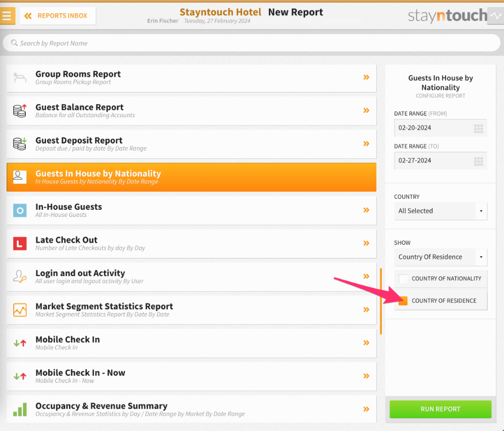Expand the Guest Deposit Report chevron
Screen dimensions: 504x431
[x=366, y=143]
